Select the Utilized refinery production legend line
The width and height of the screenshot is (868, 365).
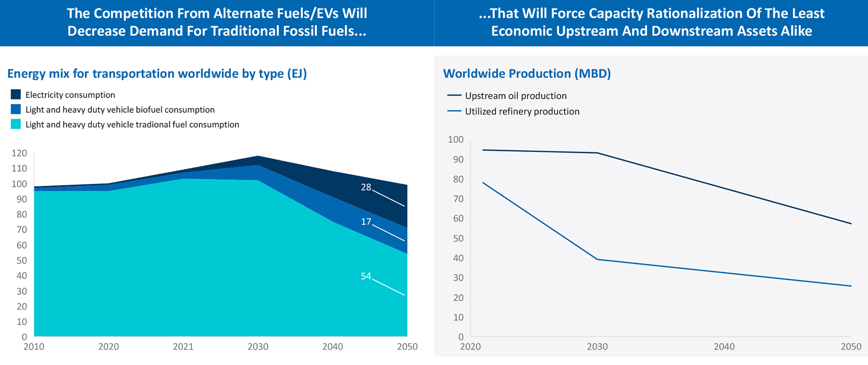coord(454,111)
